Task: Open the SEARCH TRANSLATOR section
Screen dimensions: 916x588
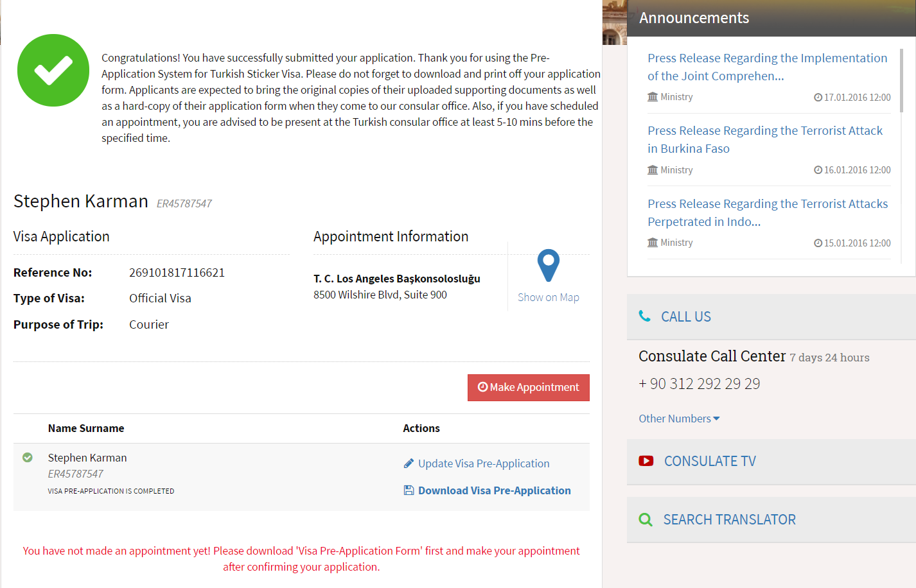Action: (x=771, y=519)
